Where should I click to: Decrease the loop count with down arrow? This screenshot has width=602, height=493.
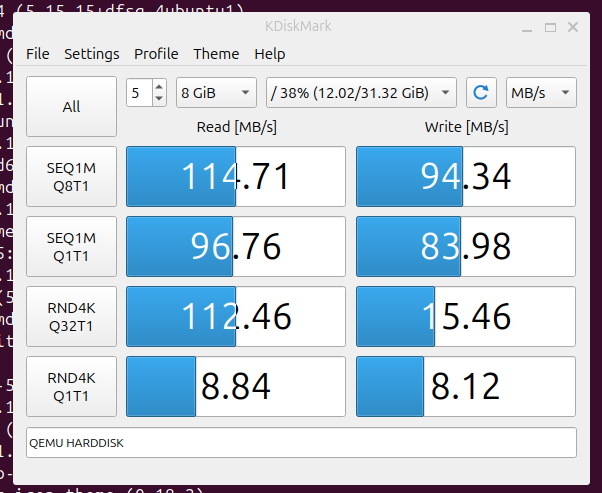click(159, 99)
